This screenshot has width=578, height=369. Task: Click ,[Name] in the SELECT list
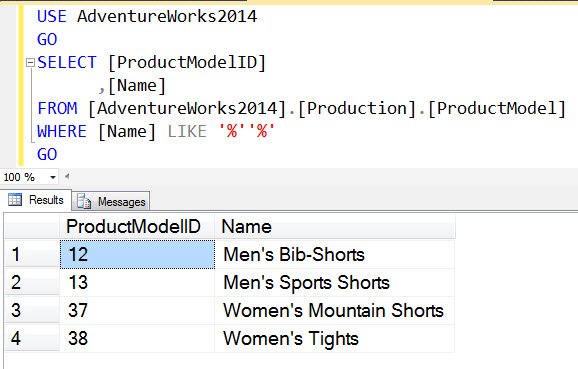[x=132, y=86]
